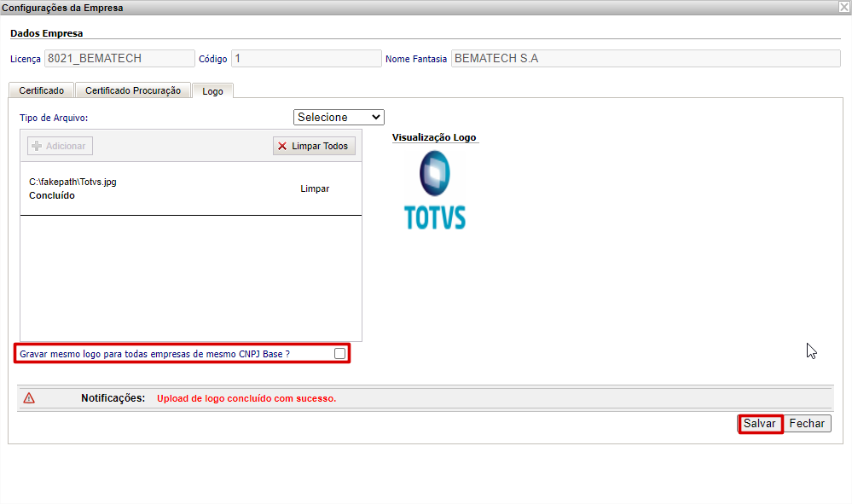852x504 pixels.
Task: Click the warning triangle notification icon
Action: pyautogui.click(x=29, y=398)
